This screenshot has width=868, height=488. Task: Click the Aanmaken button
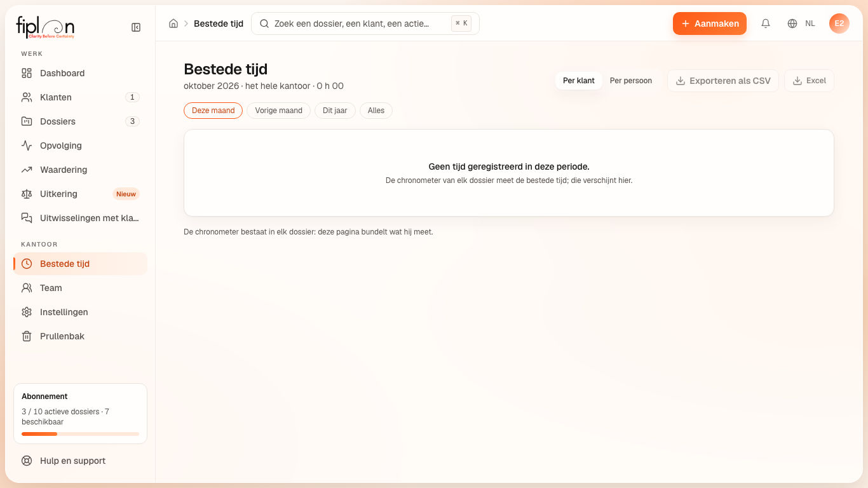click(x=710, y=24)
